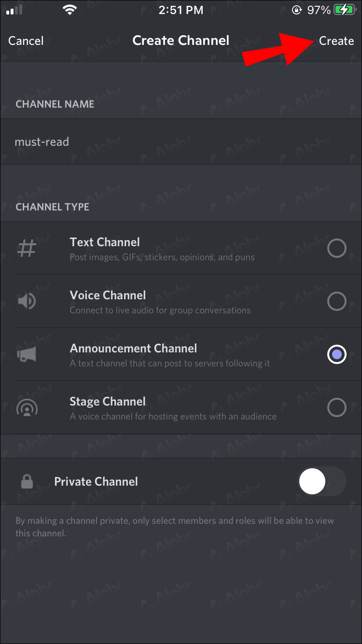
Task: Tap the Wi-Fi icon in status bar
Action: (x=70, y=10)
